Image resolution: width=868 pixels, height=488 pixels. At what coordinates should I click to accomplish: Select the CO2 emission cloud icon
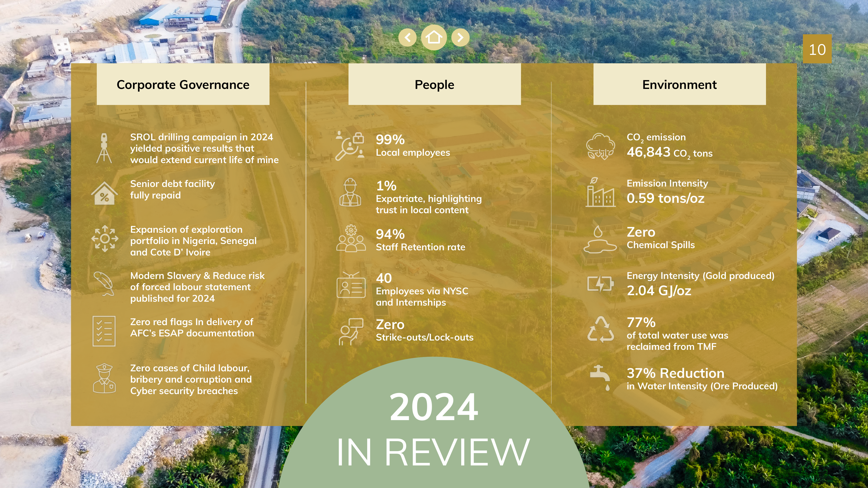(600, 146)
